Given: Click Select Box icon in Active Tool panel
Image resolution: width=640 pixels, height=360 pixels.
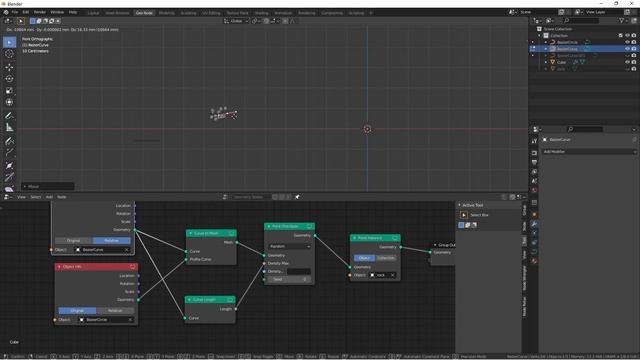Looking at the screenshot, I should click(x=464, y=215).
